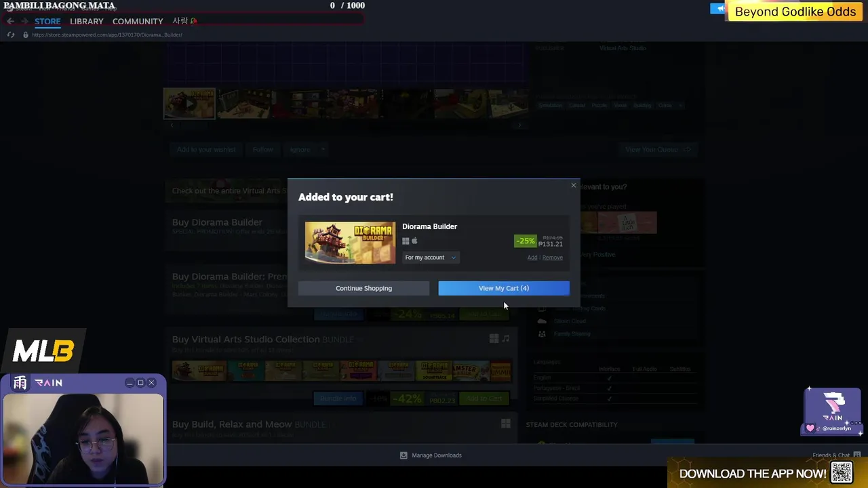Click Diorama Builder capsule image in dialog

350,243
